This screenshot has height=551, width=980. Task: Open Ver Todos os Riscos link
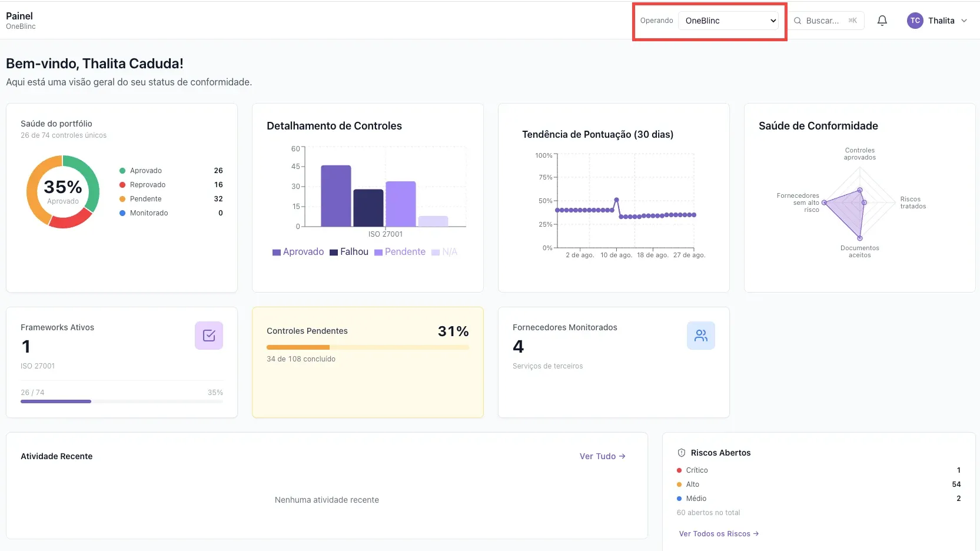pos(719,534)
